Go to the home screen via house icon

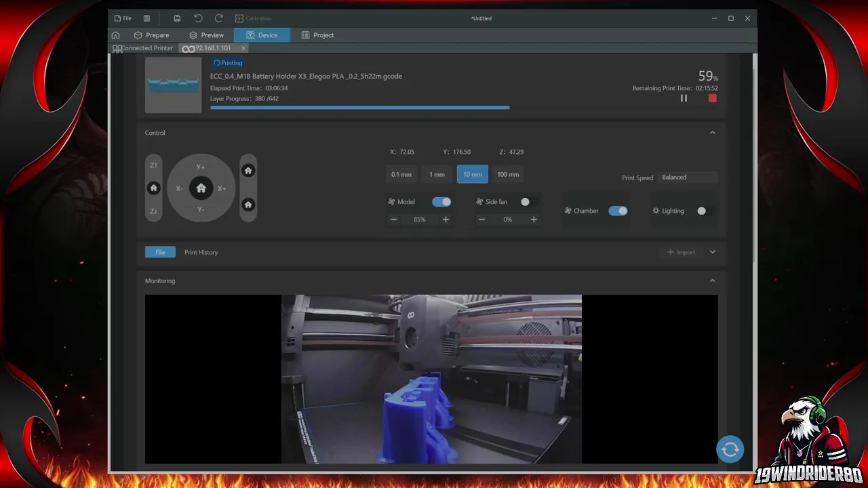116,35
